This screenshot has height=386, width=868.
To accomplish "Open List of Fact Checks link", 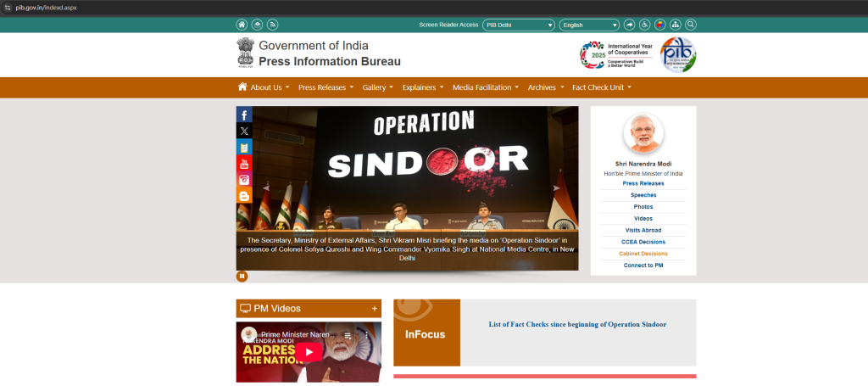I will tap(577, 324).
